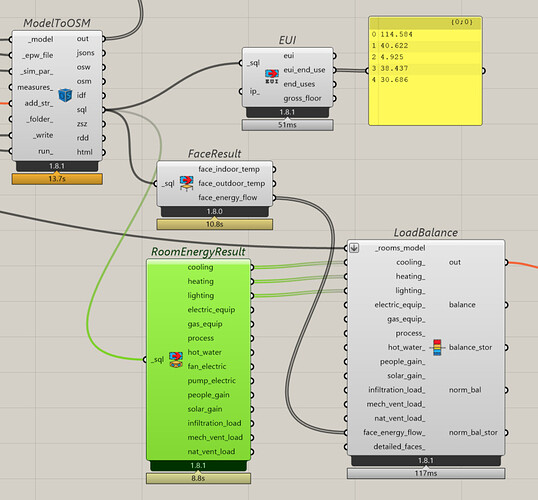The width and height of the screenshot is (538, 500).
Task: Click the EUI component icon
Action: pos(272,77)
